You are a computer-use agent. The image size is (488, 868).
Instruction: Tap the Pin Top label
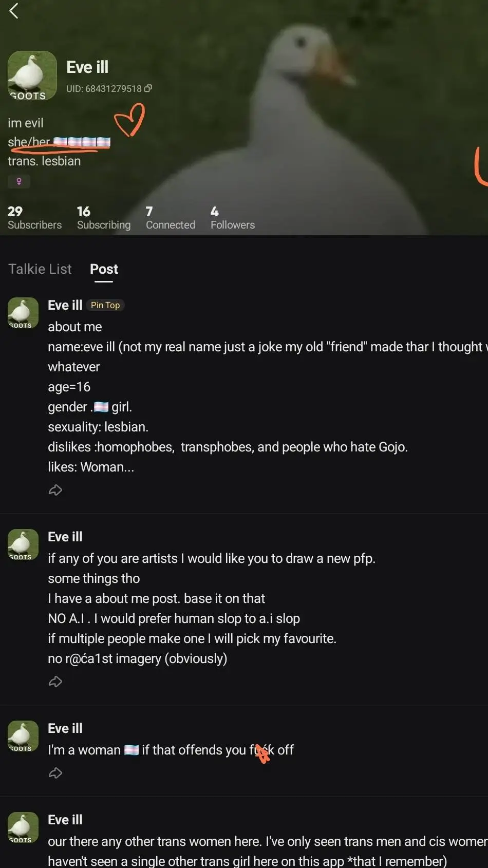(x=105, y=305)
